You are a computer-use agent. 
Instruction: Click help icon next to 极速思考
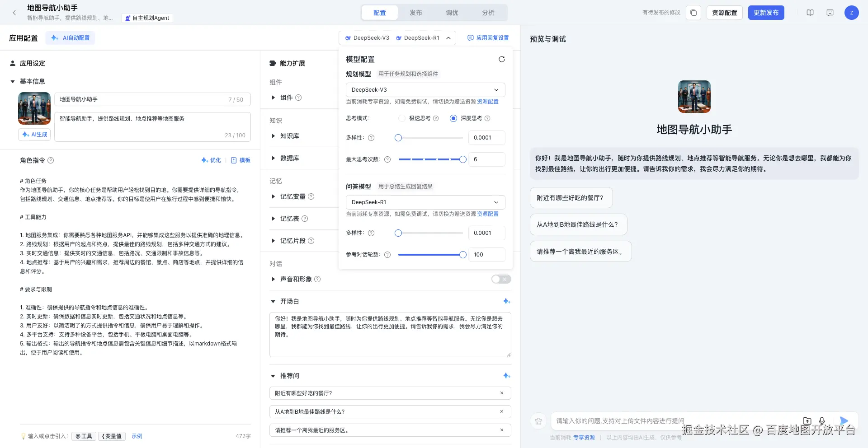tap(436, 118)
